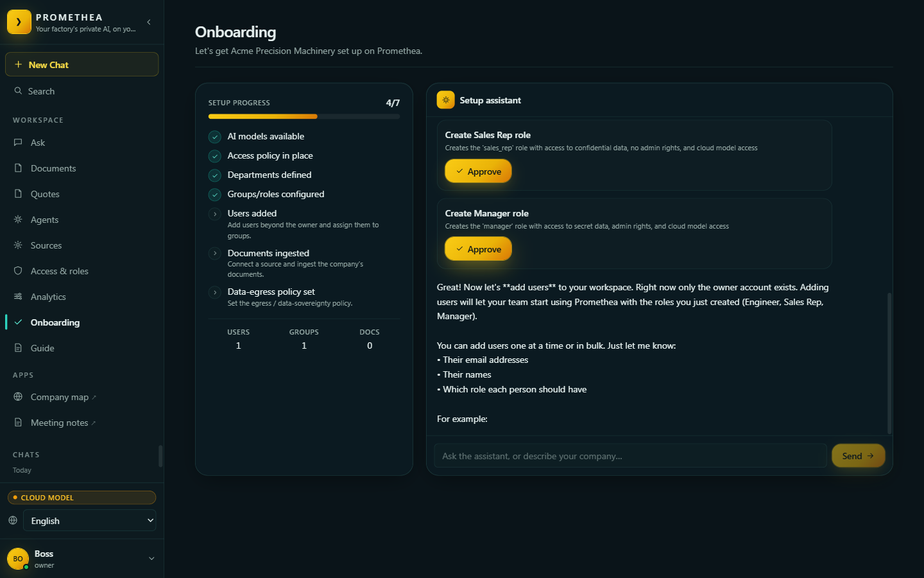Click the Groups/roles configured check circle

[215, 195]
